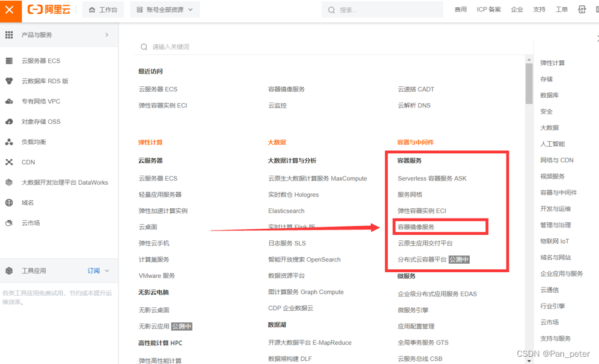Open 云桌面 link
The width and height of the screenshot is (599, 364).
pyautogui.click(x=148, y=227)
